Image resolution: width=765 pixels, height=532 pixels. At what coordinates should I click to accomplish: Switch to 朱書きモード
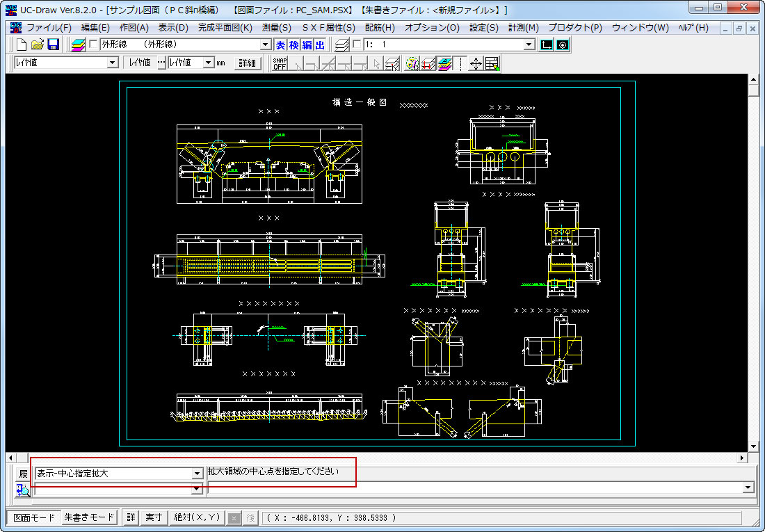click(89, 517)
